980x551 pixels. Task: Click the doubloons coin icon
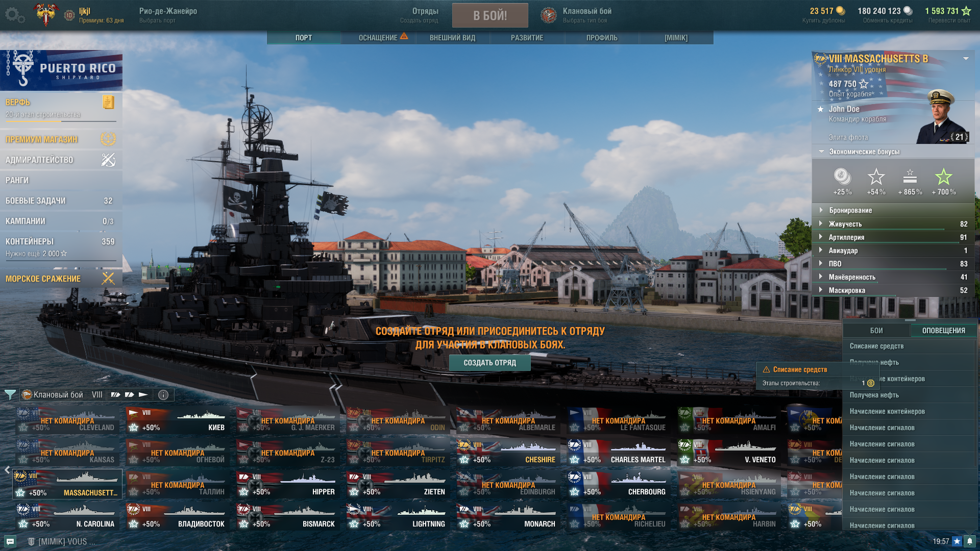pos(841,11)
